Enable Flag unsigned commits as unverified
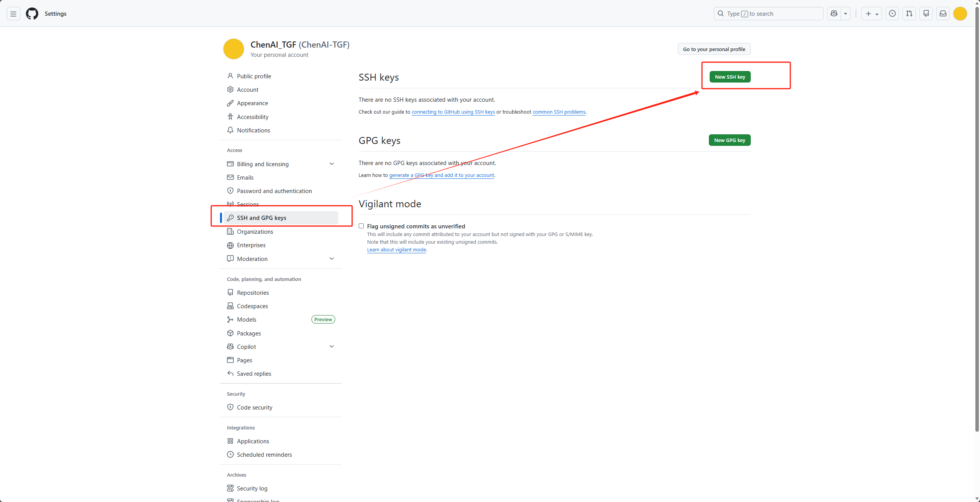The width and height of the screenshot is (980, 502). (x=361, y=226)
